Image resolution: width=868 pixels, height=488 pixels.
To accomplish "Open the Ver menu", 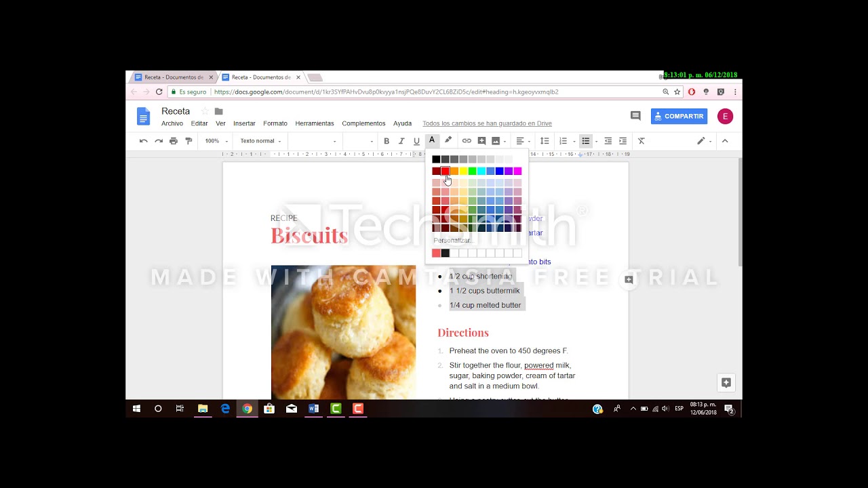I will click(220, 123).
